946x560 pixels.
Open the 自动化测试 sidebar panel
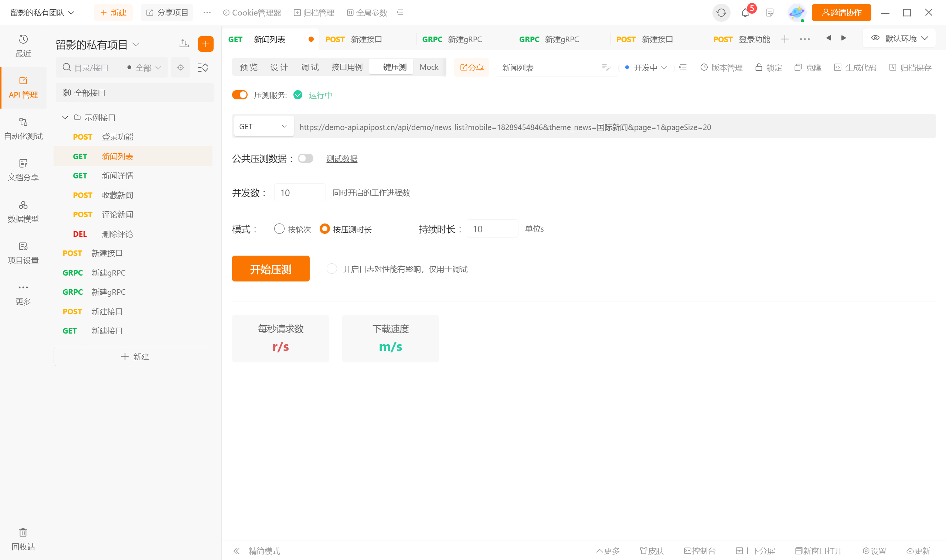(23, 128)
